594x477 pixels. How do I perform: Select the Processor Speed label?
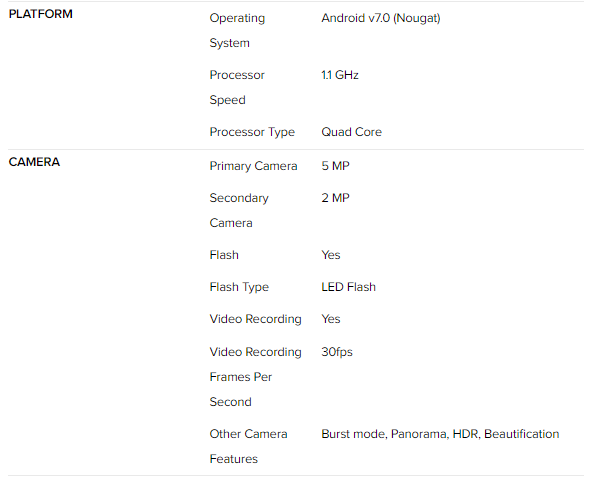click(237, 87)
